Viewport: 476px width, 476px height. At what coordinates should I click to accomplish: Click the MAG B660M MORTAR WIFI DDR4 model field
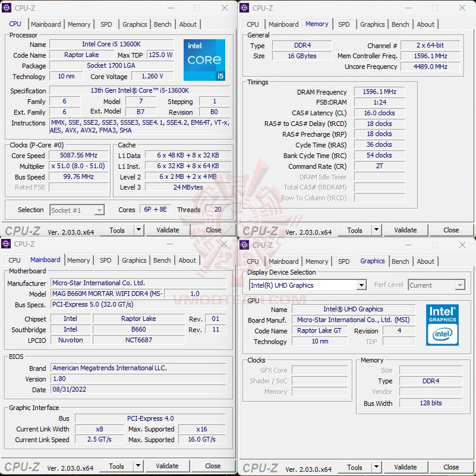tap(107, 294)
